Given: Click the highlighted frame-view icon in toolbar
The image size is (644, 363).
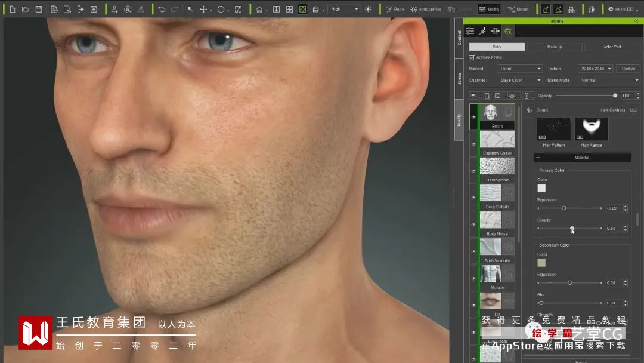Looking at the screenshot, I should pyautogui.click(x=303, y=9).
